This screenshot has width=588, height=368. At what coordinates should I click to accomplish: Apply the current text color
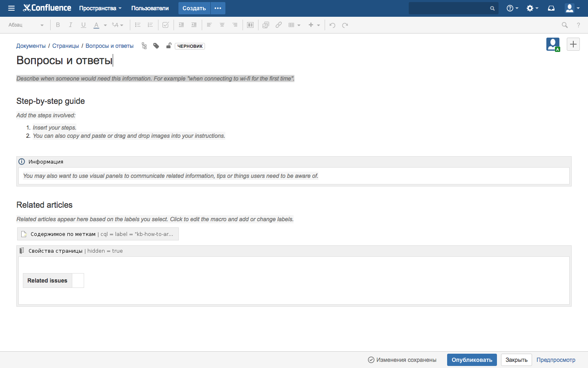(x=96, y=25)
